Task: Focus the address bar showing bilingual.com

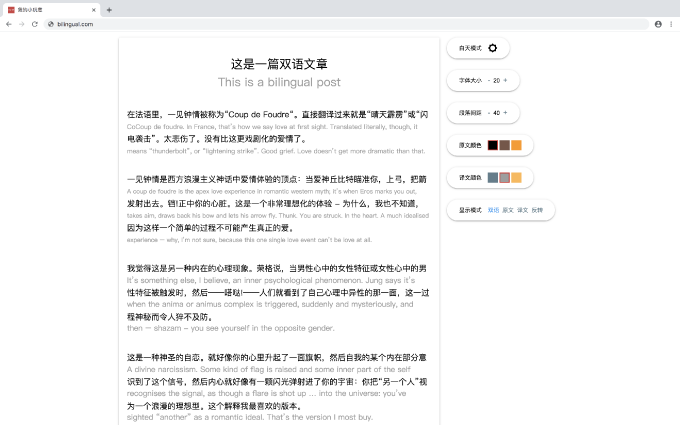Action: [x=346, y=24]
